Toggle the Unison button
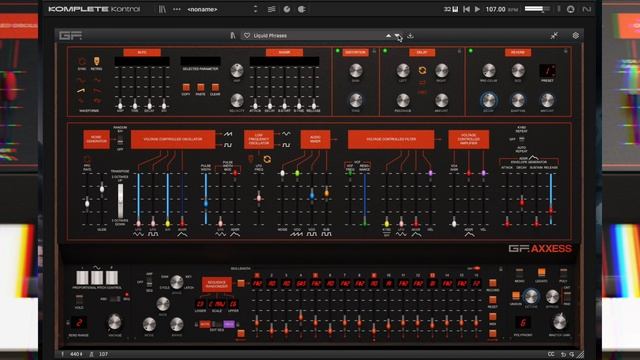 516,295
